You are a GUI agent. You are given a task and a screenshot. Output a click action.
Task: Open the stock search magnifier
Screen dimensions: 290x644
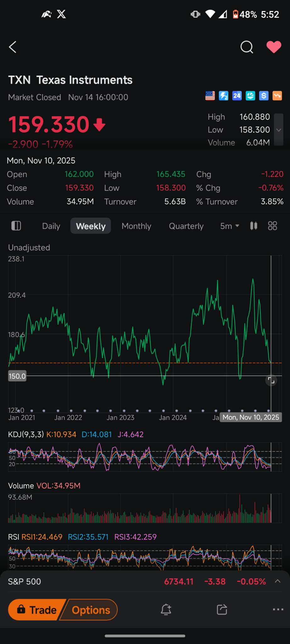coord(247,47)
